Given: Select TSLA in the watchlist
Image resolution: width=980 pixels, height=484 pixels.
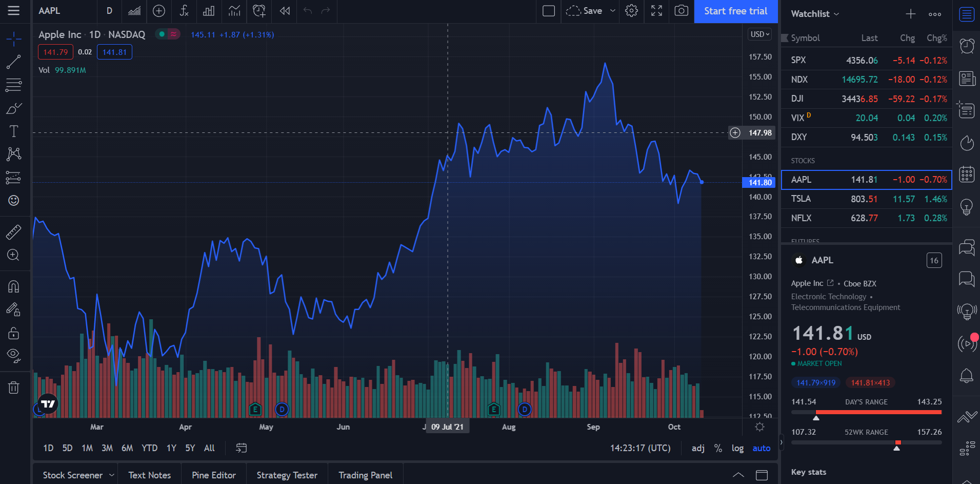Looking at the screenshot, I should click(x=867, y=199).
